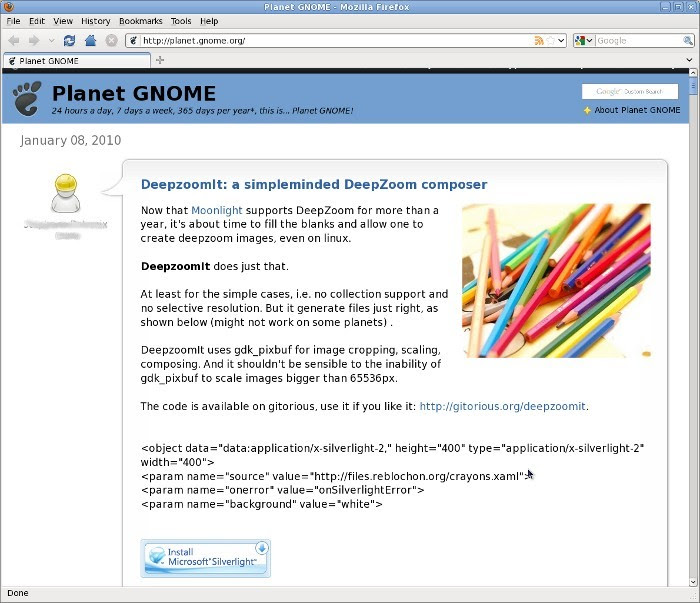This screenshot has height=603, width=700.
Task: Click the vertical scrollbar thumb
Action: [x=693, y=86]
